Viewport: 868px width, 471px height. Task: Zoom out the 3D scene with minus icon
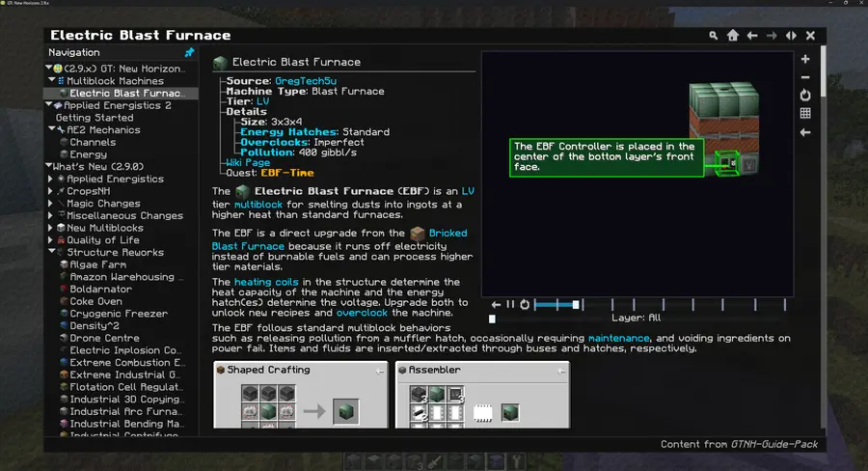(805, 77)
